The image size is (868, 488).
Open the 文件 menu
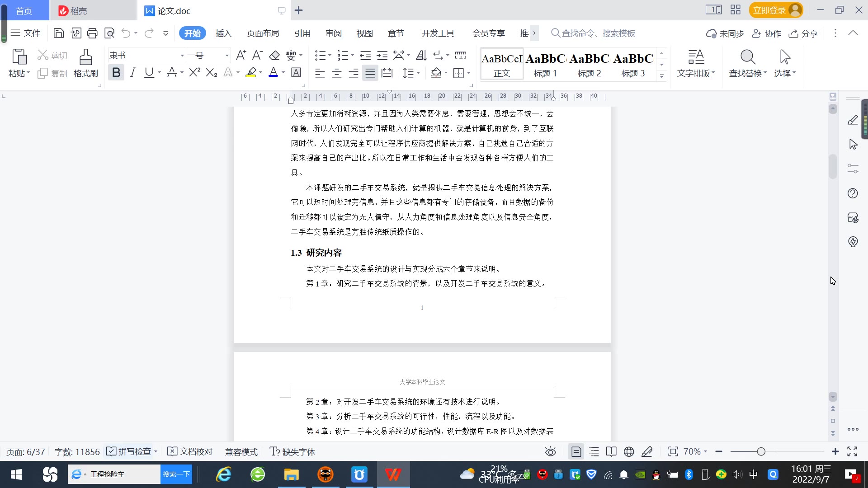(x=26, y=33)
